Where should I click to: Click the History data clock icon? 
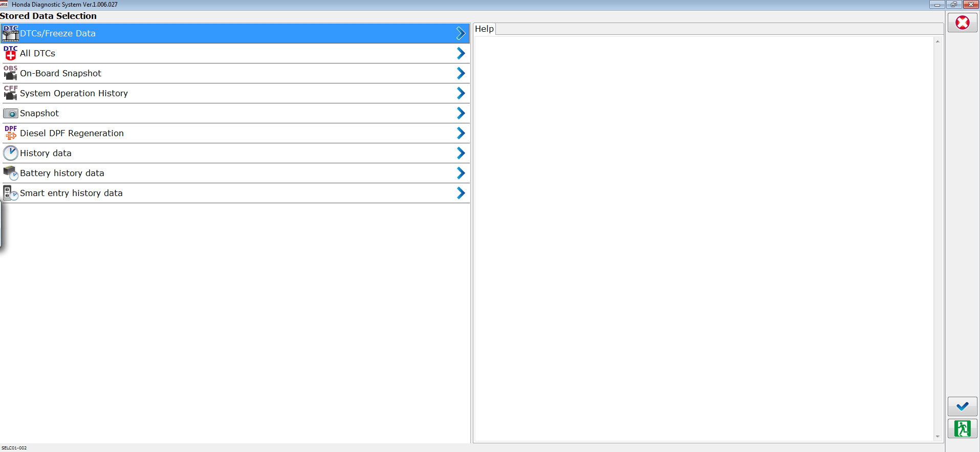pyautogui.click(x=10, y=153)
